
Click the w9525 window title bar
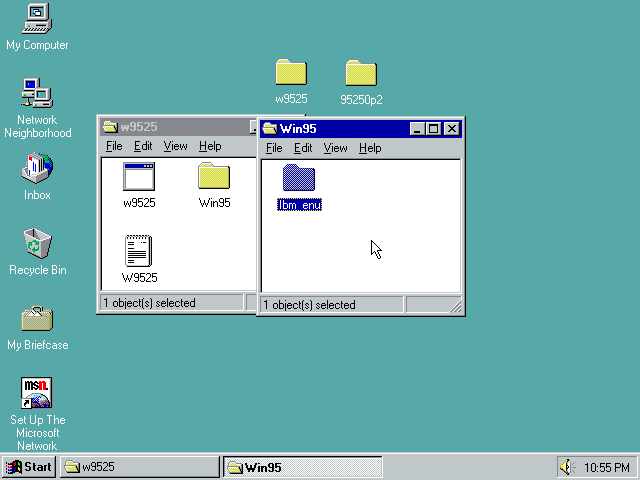pos(176,127)
